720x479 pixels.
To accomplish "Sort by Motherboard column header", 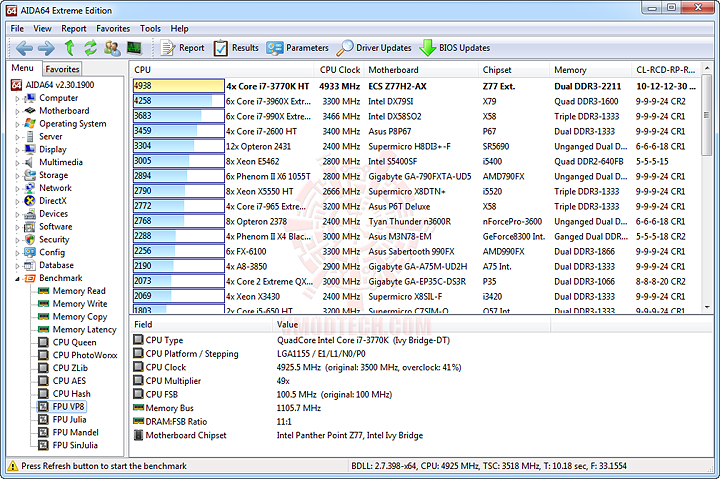I will [421, 70].
